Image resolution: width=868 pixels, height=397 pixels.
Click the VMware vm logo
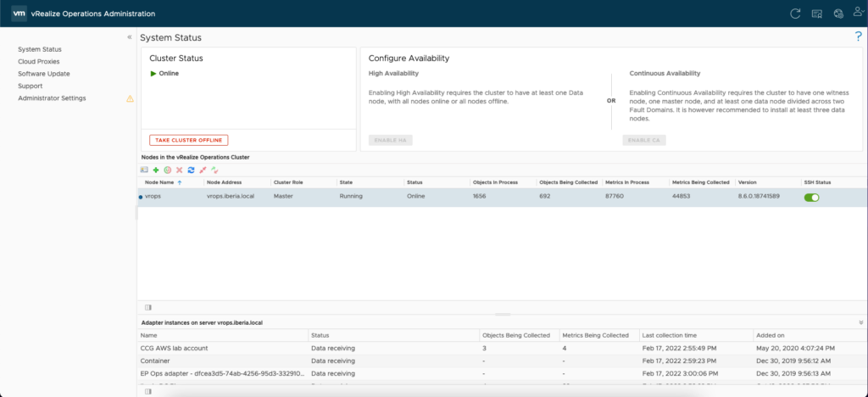(19, 14)
